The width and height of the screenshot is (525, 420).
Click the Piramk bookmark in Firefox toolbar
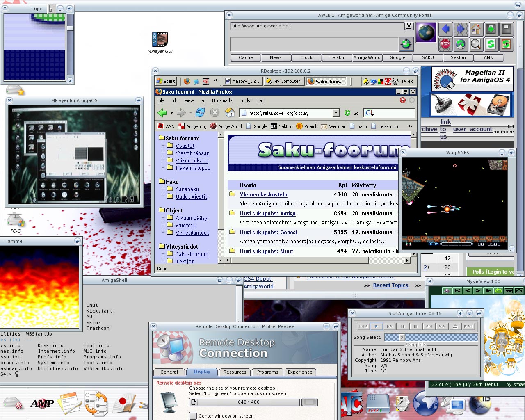pos(307,126)
